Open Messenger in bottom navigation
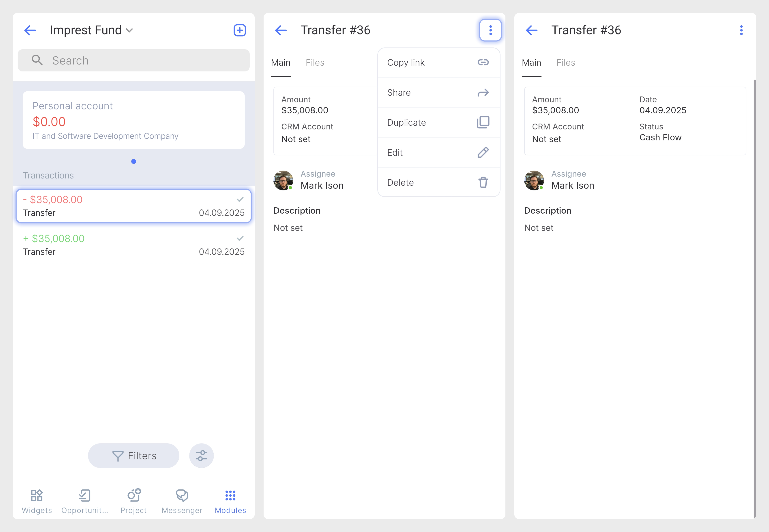The height and width of the screenshot is (532, 769). coord(182,502)
